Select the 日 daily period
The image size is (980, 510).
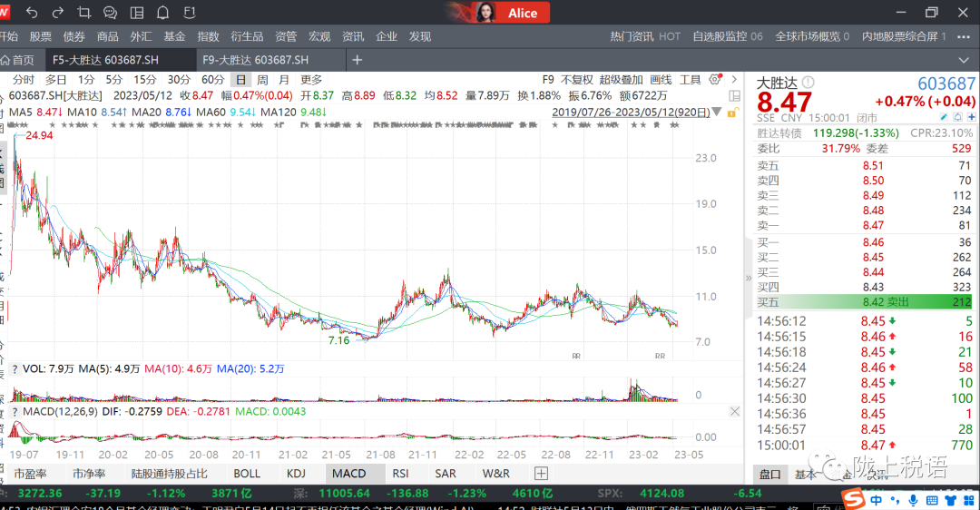click(x=240, y=79)
